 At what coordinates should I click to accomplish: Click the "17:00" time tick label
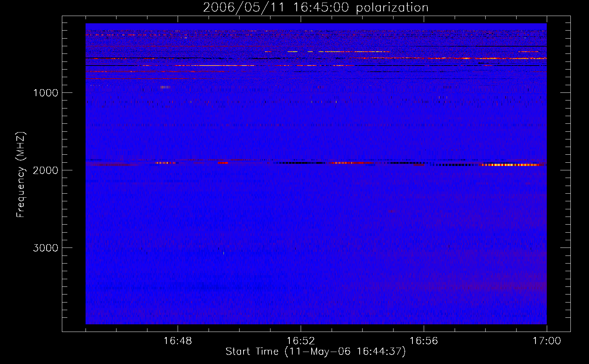pyautogui.click(x=547, y=341)
